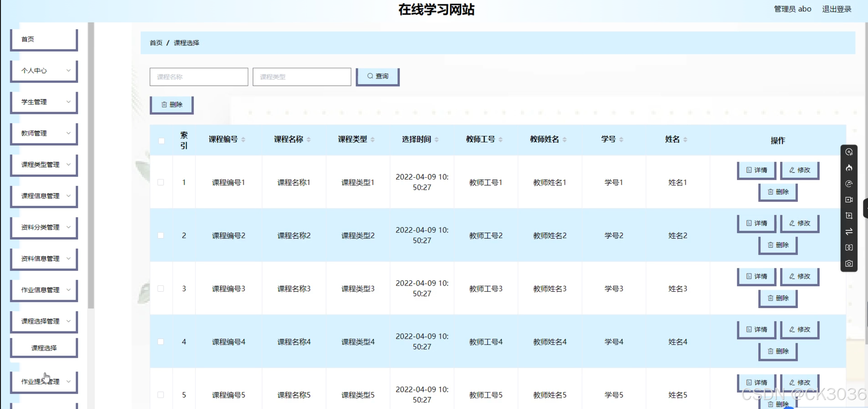Click the compress icon in floating toolbar
868x409 pixels.
[849, 248]
